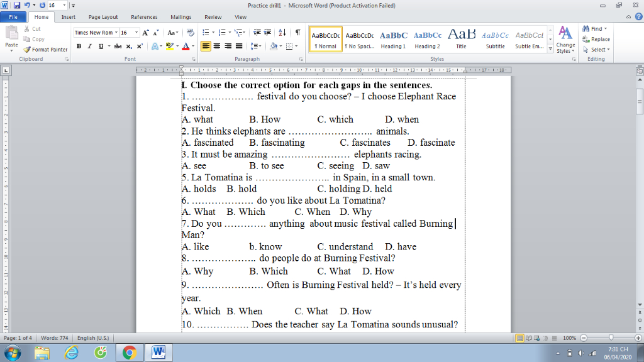Viewport: 644px width, 362px height.
Task: Switch to Review tab
Action: tap(213, 17)
